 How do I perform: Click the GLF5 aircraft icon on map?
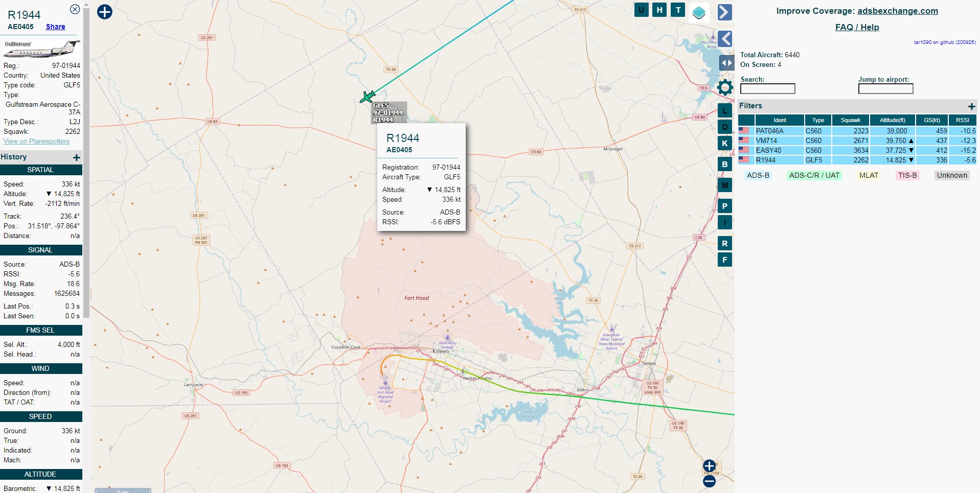click(367, 97)
